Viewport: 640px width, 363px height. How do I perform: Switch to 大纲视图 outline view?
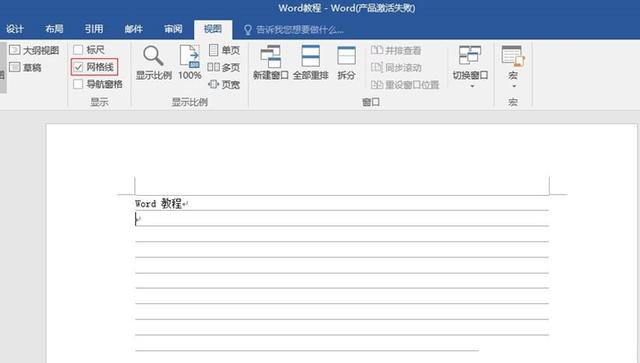[34, 50]
